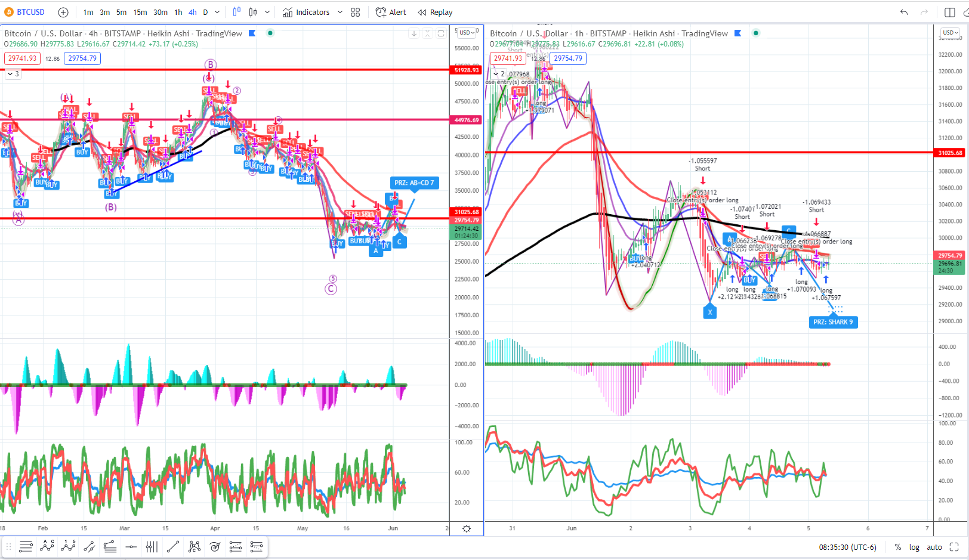Redo the chart action
The image size is (969, 560).
click(924, 12)
